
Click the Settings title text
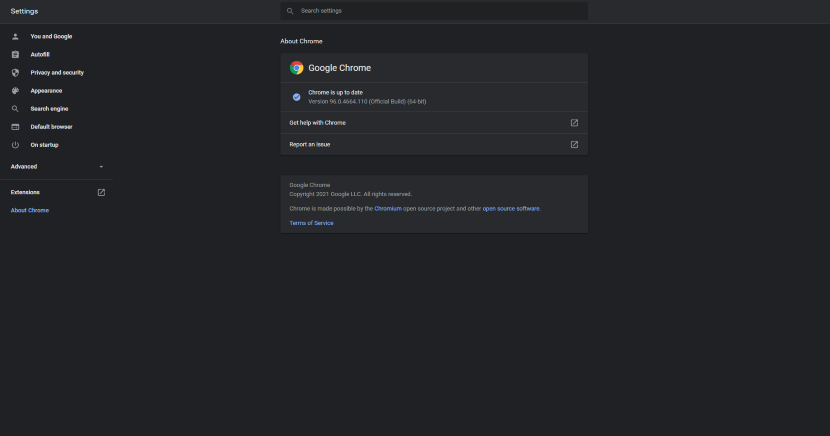[24, 11]
